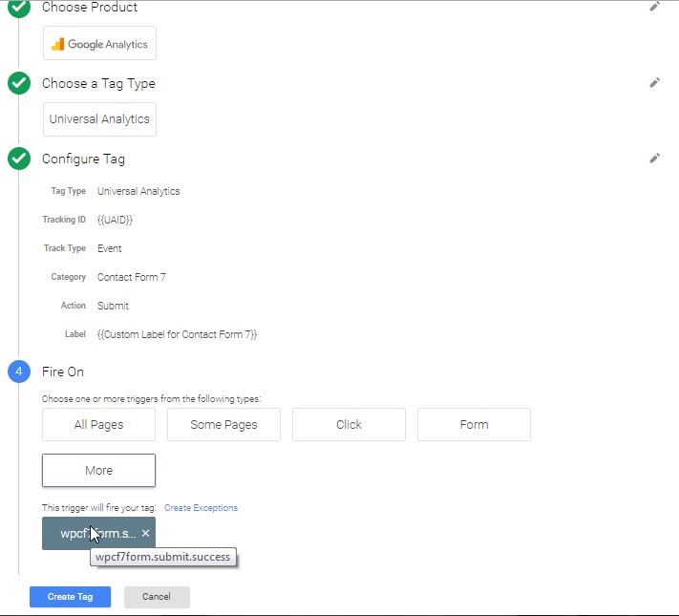Click the Choose a Tag Type heading
Image resolution: width=679 pixels, height=616 pixels.
pyautogui.click(x=98, y=83)
